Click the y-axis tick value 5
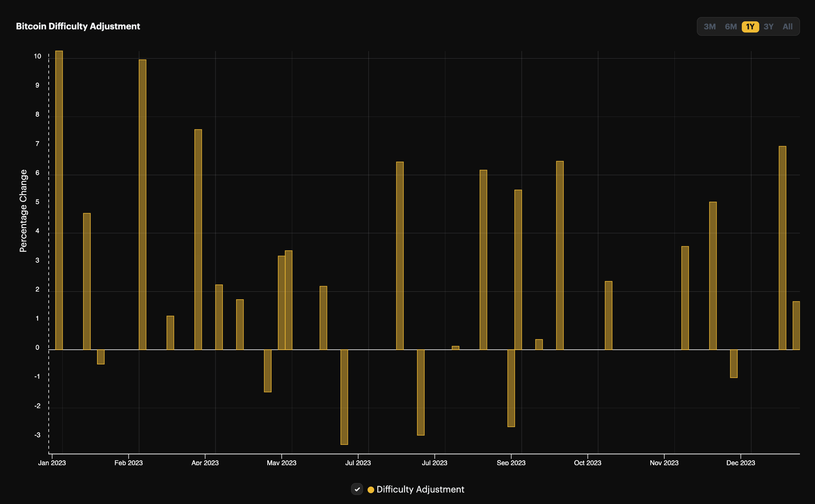Viewport: 815px width, 504px height. click(37, 202)
